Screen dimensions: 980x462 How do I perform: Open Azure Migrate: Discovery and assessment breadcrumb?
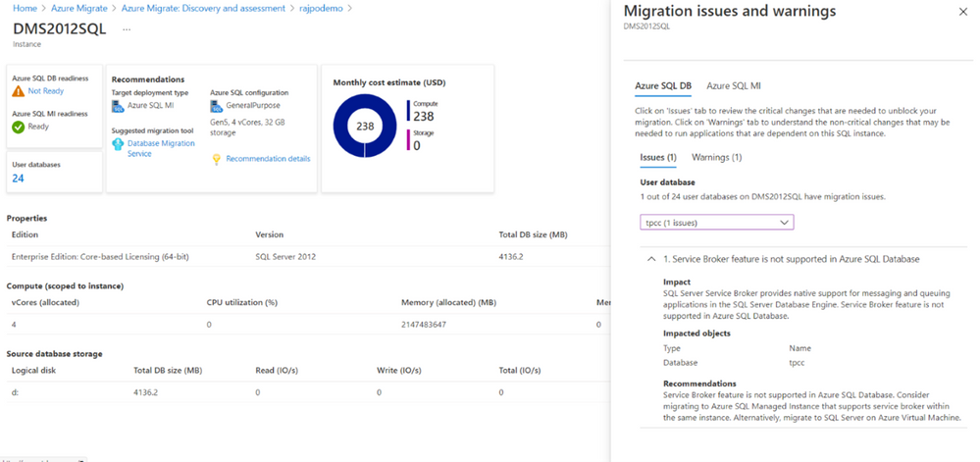(x=204, y=9)
